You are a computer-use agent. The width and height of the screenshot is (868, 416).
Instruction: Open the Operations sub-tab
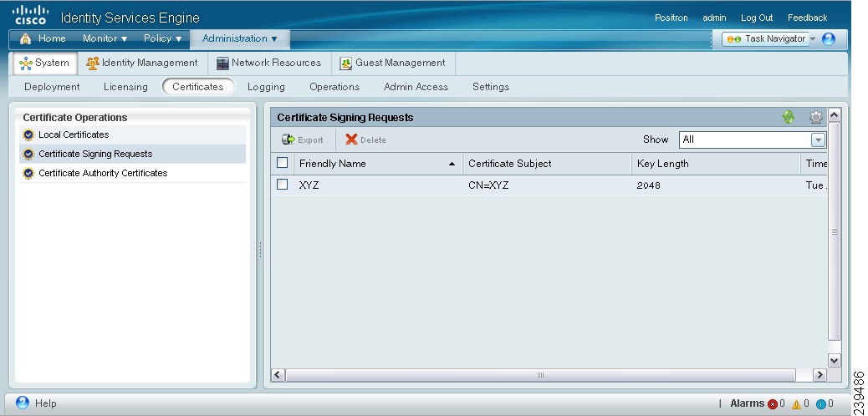tap(334, 87)
